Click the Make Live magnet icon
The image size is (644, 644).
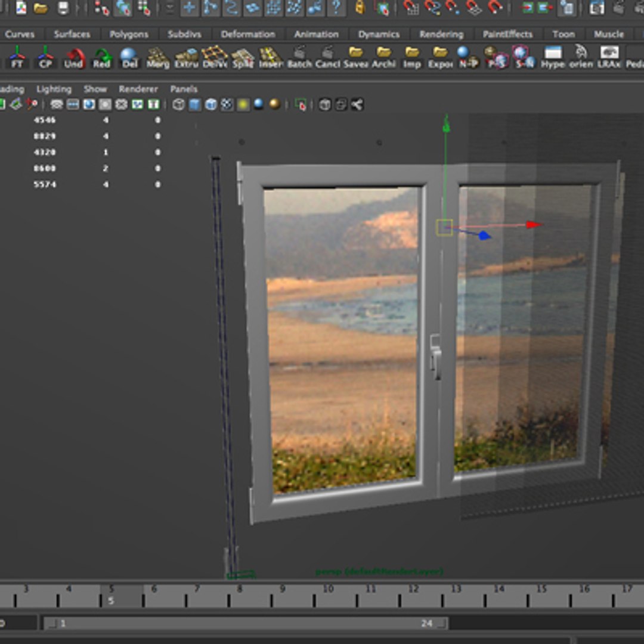(495, 8)
